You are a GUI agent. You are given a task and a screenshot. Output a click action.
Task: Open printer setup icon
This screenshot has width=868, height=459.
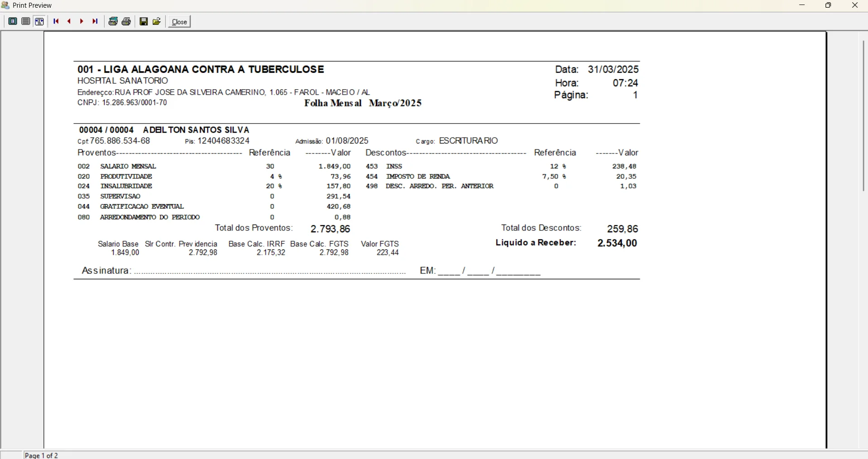coord(113,21)
